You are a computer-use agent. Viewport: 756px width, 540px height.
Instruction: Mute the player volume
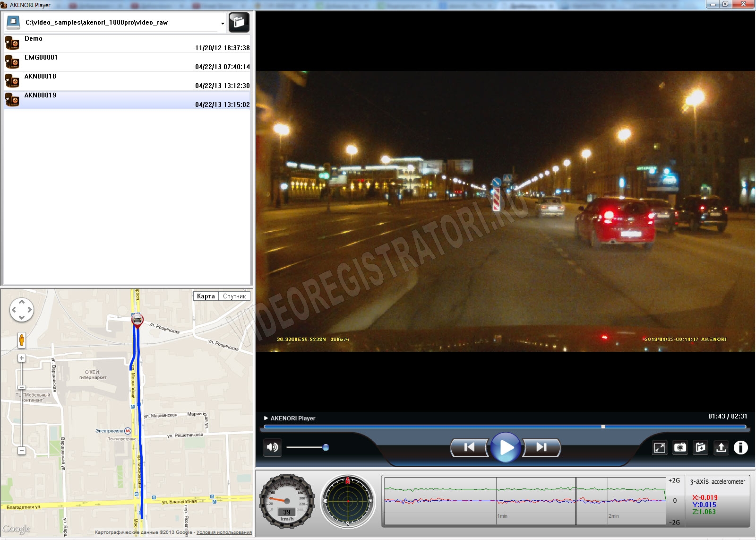pos(272,447)
